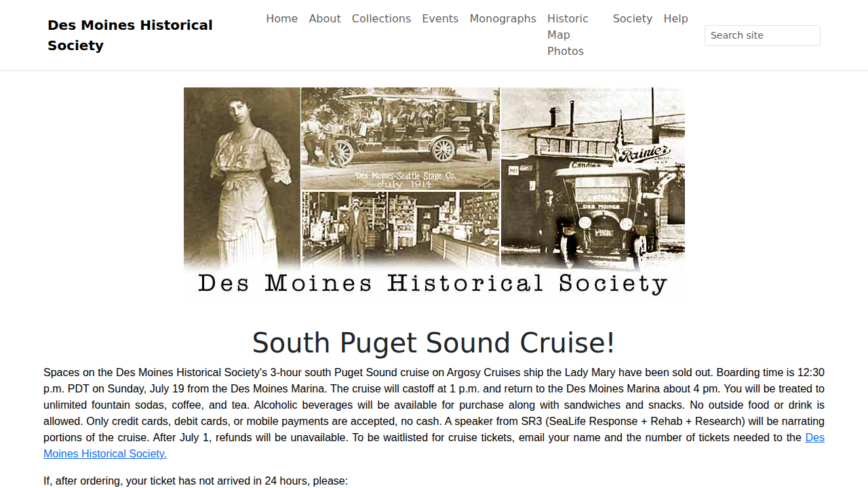Click the South Puget Sound Cruise heading
The height and width of the screenshot is (488, 868).
(x=434, y=343)
